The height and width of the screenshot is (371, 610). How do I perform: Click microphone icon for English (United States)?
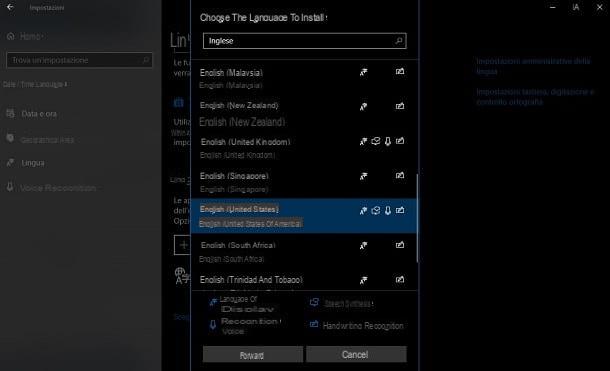tap(388, 211)
